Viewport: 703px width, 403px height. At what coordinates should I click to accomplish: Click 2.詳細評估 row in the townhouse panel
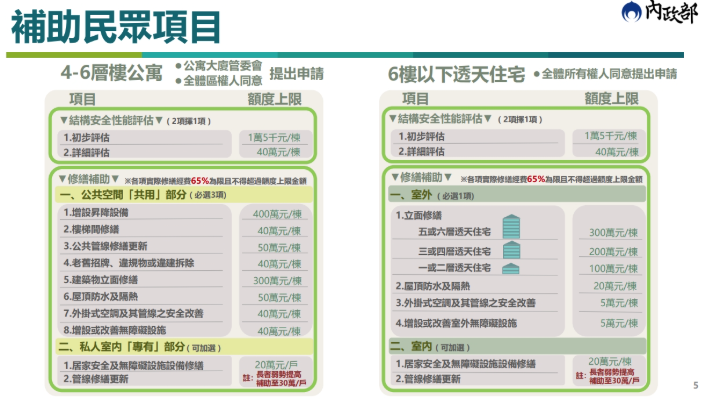[421, 152]
